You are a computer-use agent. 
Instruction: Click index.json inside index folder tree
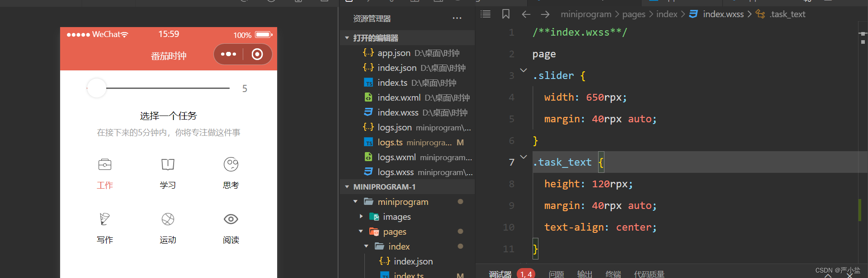tap(413, 261)
